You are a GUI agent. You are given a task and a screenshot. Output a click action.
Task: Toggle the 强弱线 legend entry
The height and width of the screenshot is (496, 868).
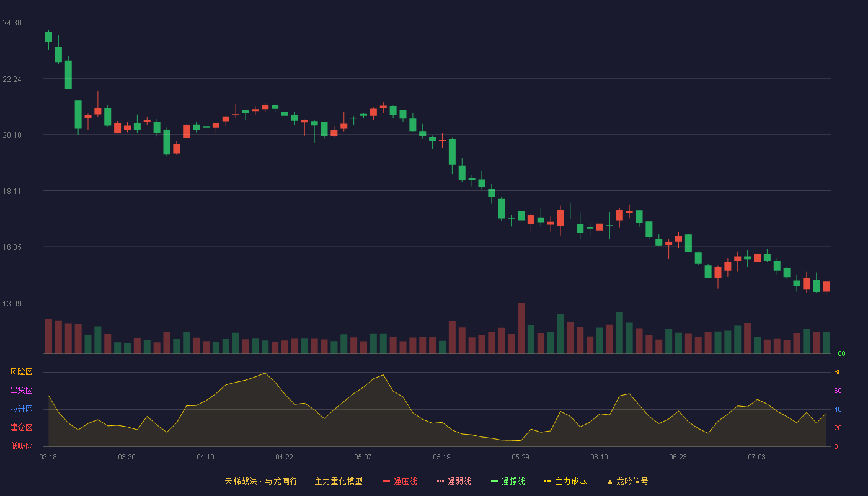point(454,481)
